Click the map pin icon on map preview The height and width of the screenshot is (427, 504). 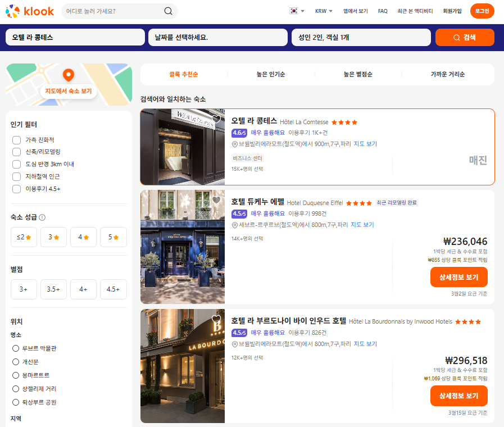point(68,75)
